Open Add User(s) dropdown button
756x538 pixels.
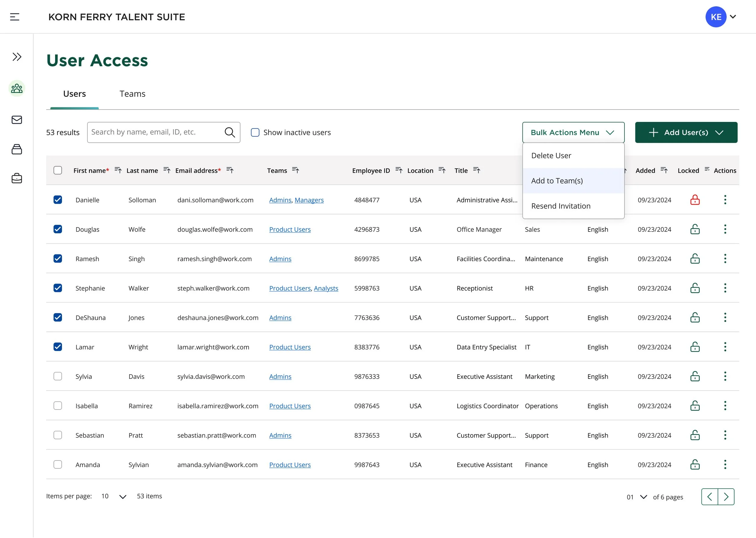tap(686, 133)
